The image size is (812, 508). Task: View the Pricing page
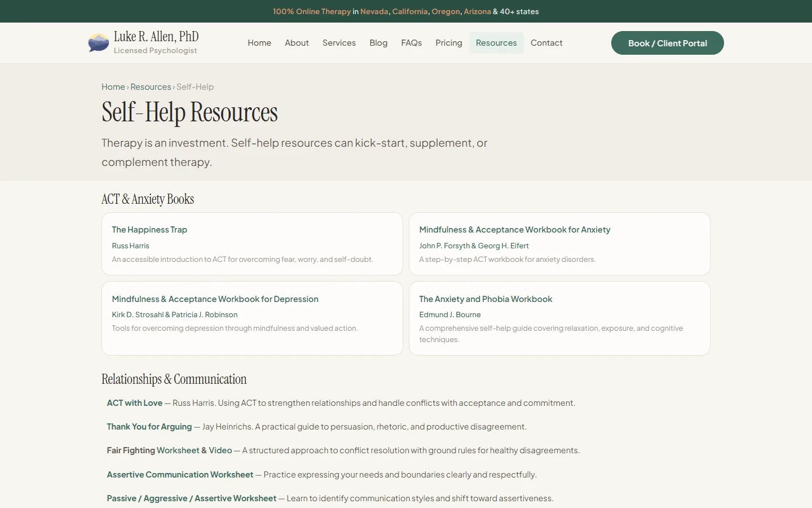(x=448, y=43)
